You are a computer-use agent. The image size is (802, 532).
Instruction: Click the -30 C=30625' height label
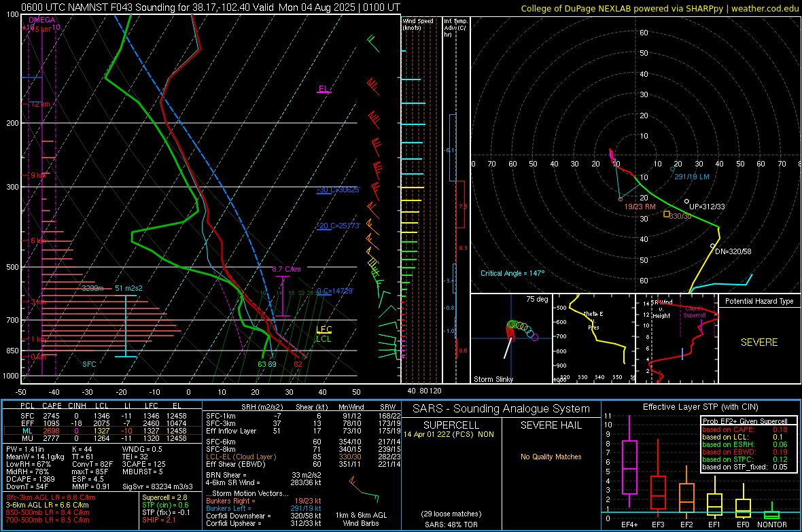(x=338, y=190)
